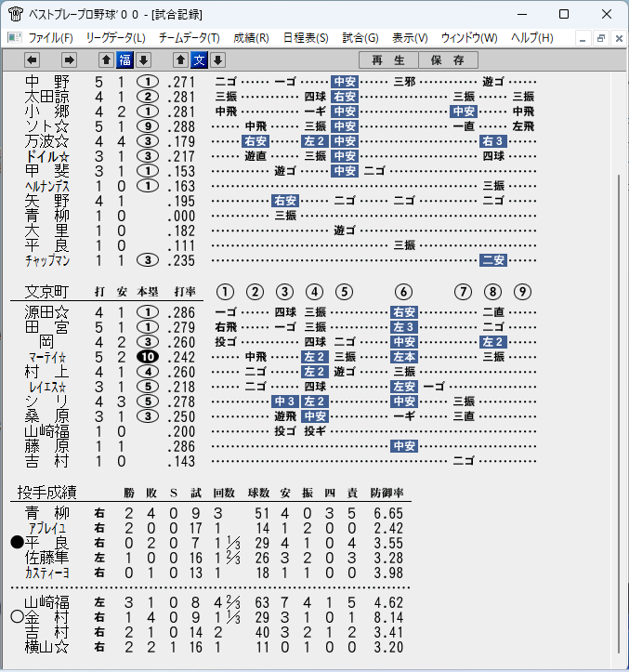Open the チームデータ(T) menu
629x672 pixels.
tap(189, 38)
